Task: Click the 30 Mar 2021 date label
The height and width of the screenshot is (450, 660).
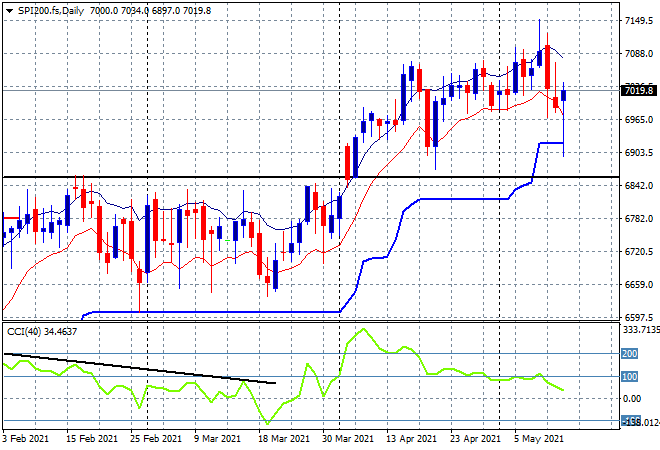Action: click(348, 439)
